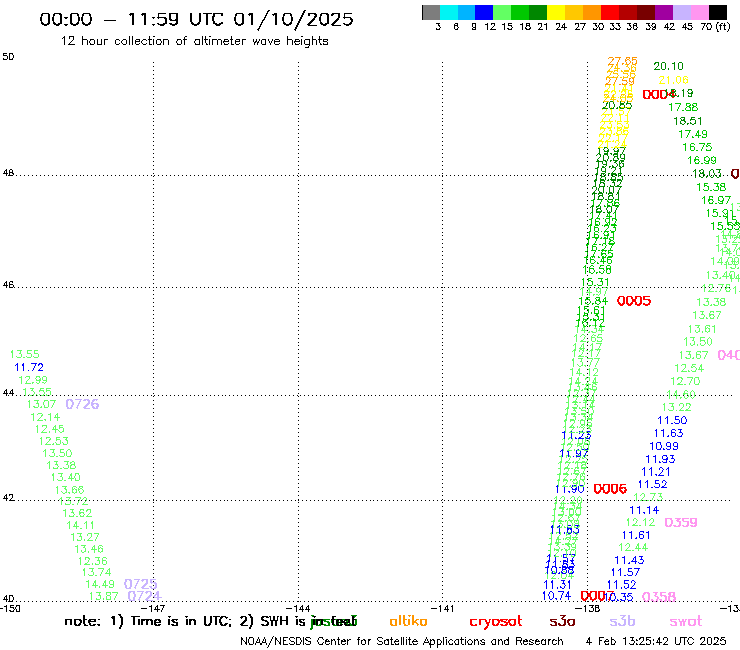Click the black swatch at the legend end
The height and width of the screenshot is (650, 740).
717,12
